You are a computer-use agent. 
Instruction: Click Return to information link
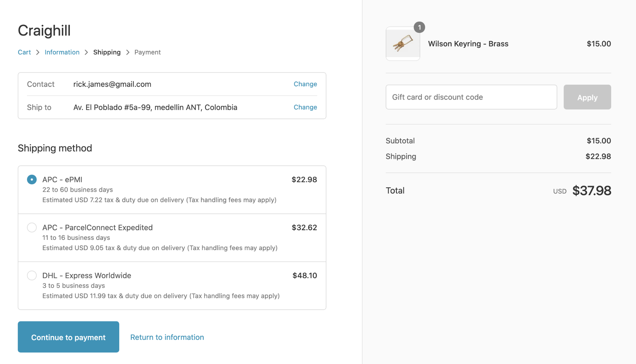click(167, 337)
